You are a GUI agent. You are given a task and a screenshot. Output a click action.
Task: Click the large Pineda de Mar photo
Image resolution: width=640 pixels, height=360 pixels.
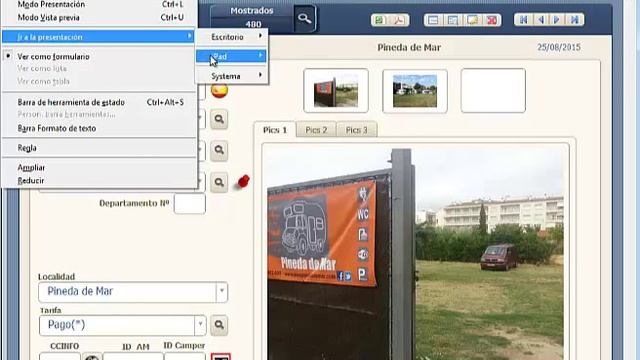pyautogui.click(x=416, y=253)
